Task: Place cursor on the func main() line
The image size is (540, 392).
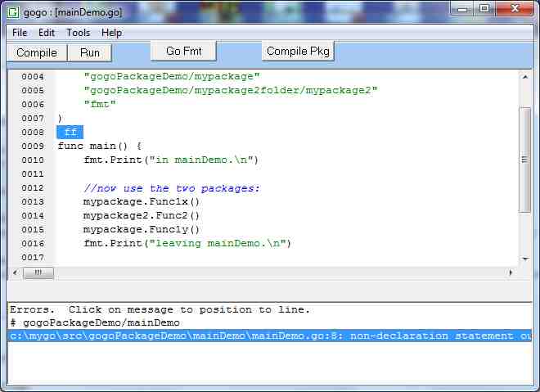Action: [x=99, y=146]
